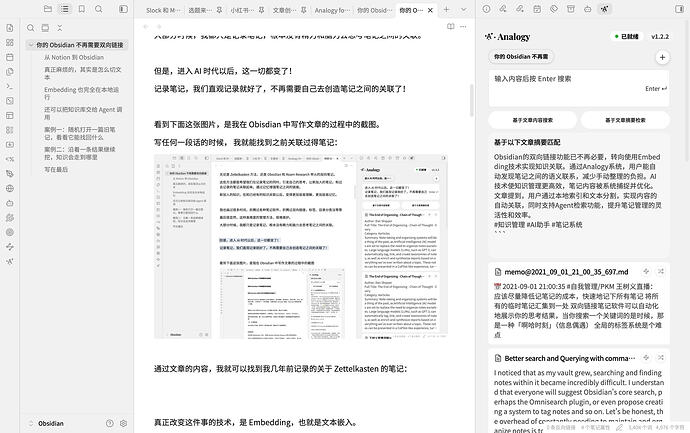Click edit pencil icon in status bar
The image size is (690, 433).
(619, 427)
